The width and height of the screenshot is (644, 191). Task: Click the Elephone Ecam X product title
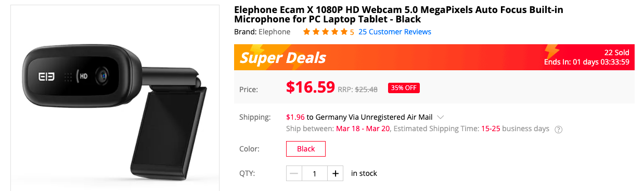coord(398,15)
